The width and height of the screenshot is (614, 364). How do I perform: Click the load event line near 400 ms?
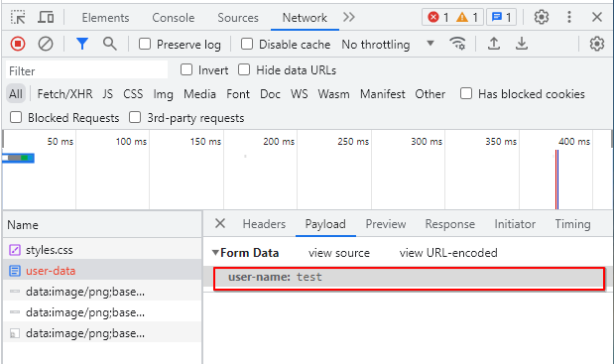556,180
